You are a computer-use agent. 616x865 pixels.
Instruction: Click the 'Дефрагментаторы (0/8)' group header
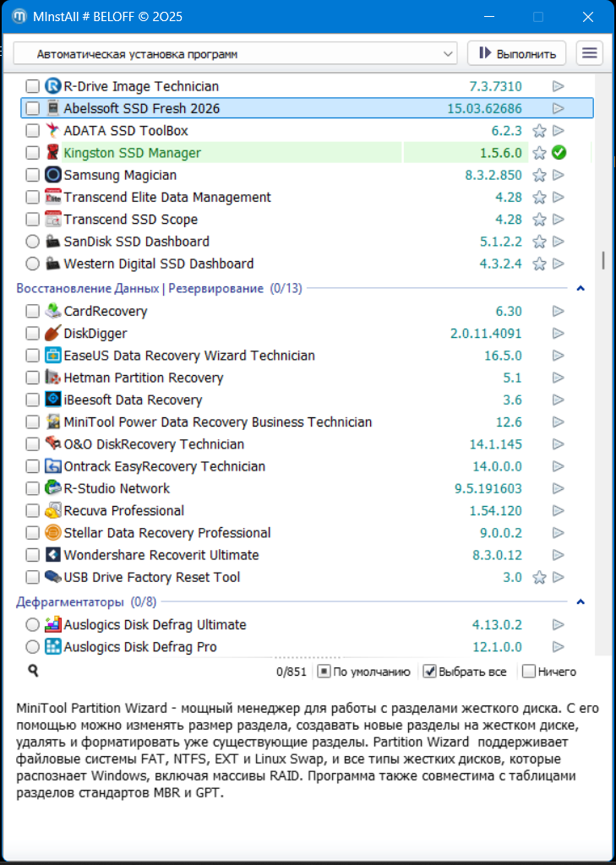86,602
